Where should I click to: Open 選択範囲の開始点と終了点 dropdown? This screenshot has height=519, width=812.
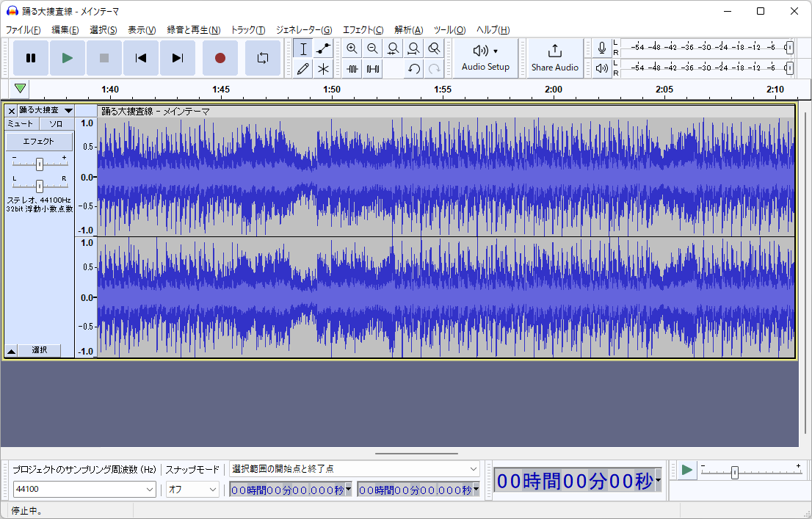point(354,469)
